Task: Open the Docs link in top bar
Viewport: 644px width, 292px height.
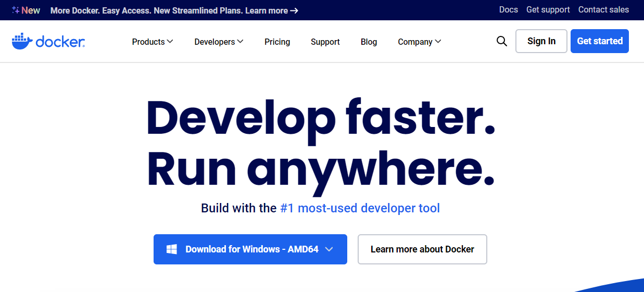Action: [x=509, y=10]
